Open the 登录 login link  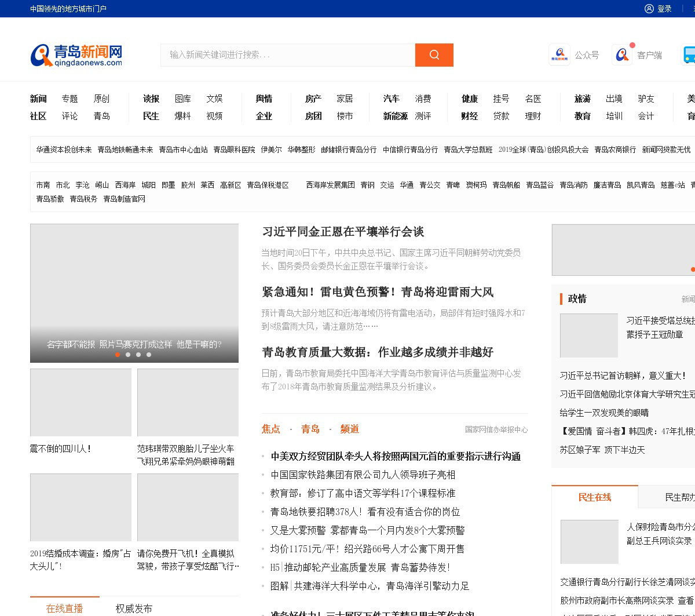coord(664,9)
